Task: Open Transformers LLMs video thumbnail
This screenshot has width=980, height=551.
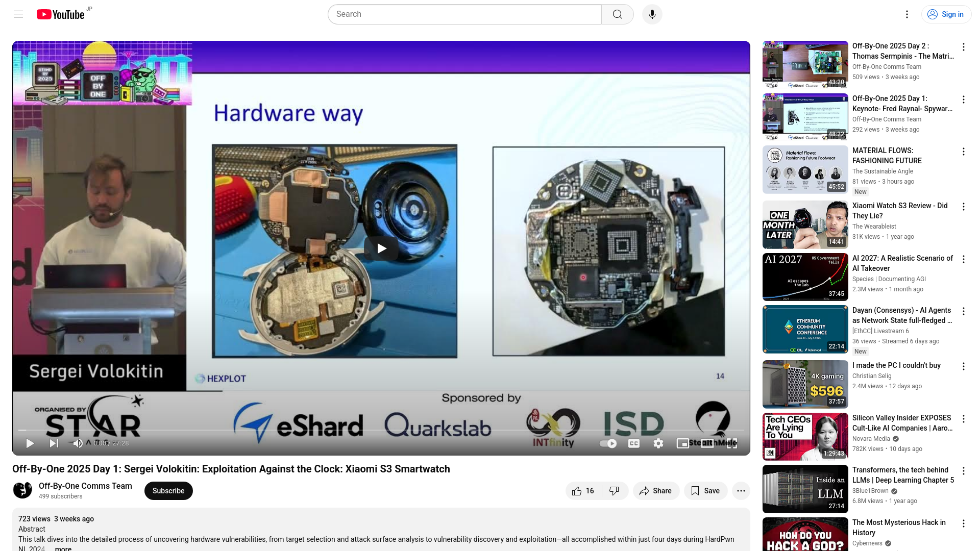Action: 805,489
